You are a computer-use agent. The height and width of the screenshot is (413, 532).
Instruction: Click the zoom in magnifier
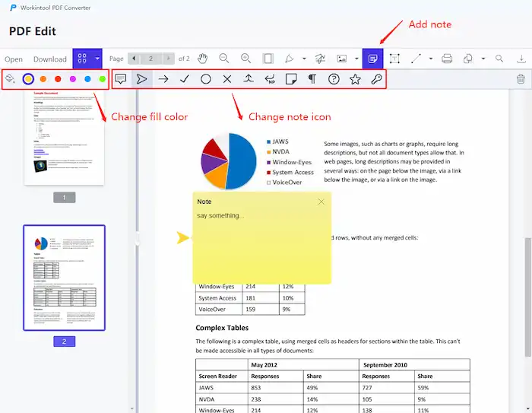tap(245, 59)
